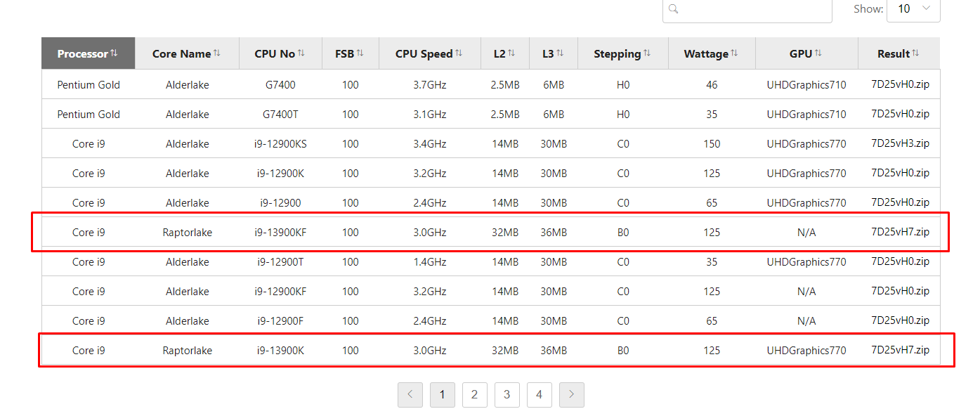
Task: Click the 150 wattage value
Action: (x=712, y=144)
